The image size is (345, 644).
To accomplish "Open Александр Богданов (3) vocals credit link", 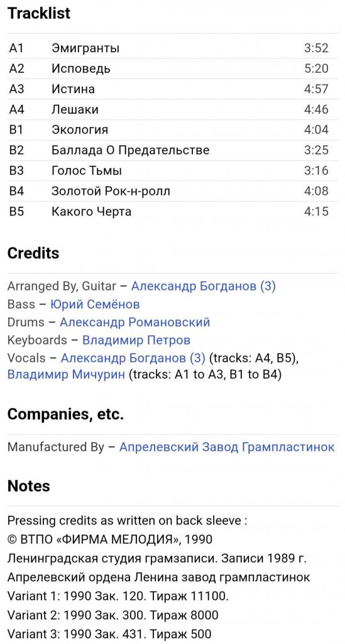I will [133, 358].
